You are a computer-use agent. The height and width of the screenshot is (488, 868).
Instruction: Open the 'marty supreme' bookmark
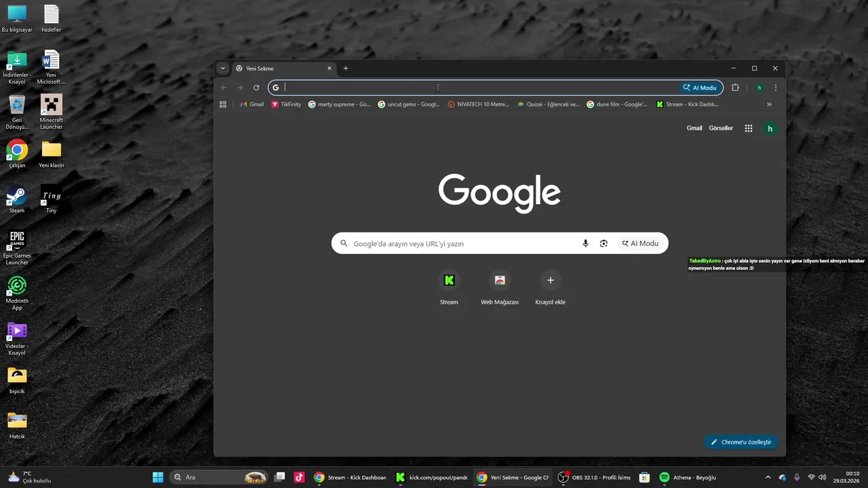(339, 104)
